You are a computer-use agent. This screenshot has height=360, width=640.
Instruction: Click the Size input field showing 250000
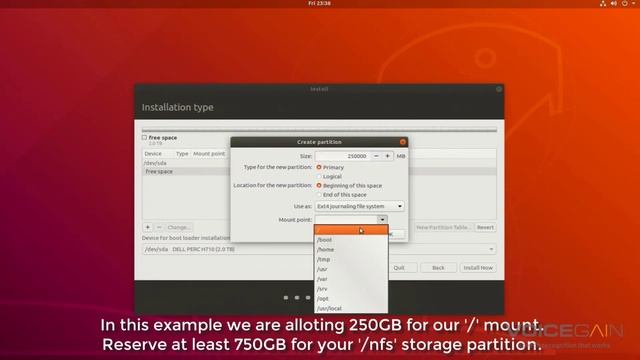[x=342, y=156]
